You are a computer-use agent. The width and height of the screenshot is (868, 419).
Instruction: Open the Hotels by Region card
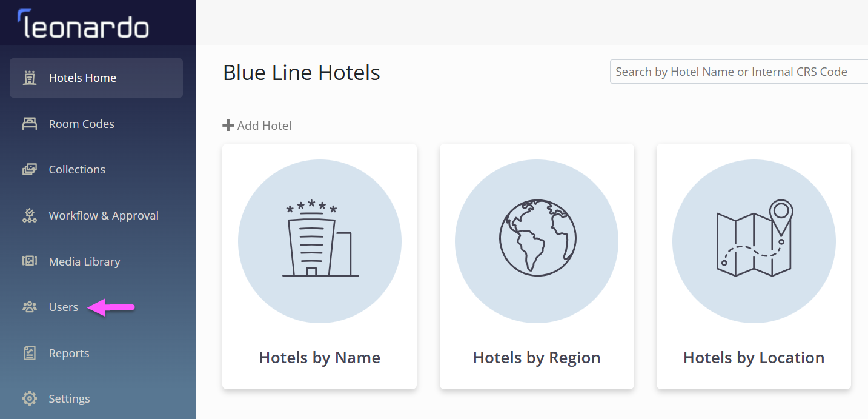click(x=537, y=266)
